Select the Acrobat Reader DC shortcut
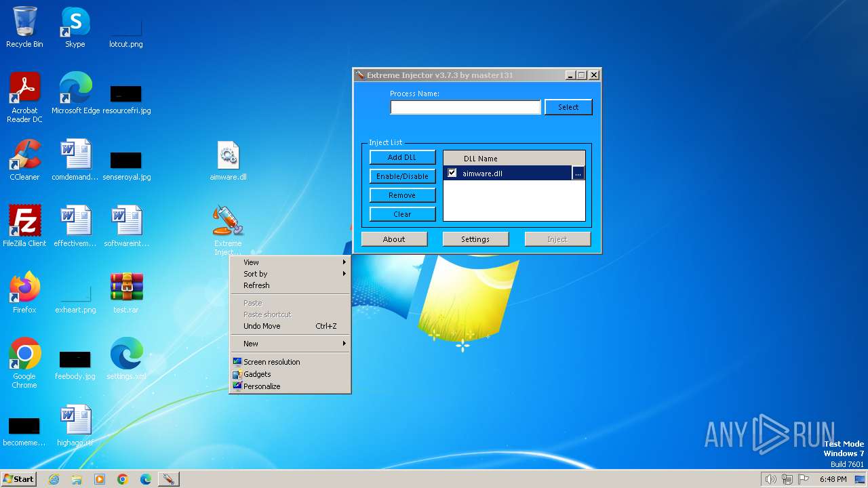 [x=24, y=98]
